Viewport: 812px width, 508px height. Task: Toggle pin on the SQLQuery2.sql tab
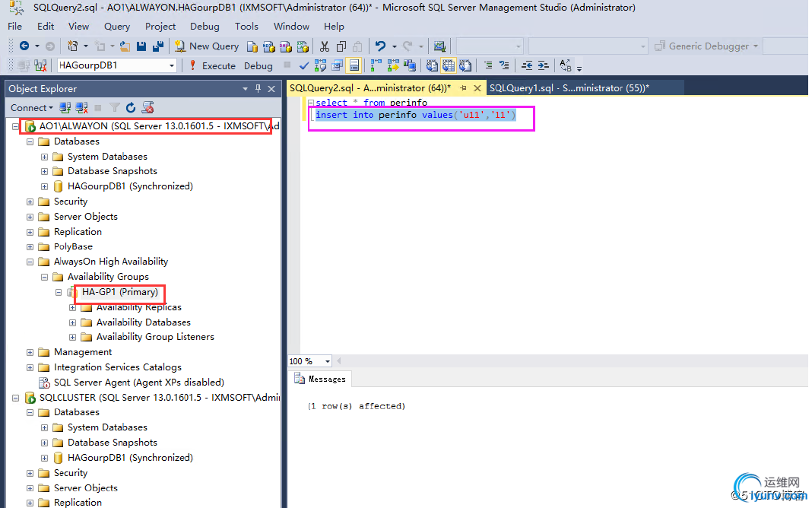(463, 88)
